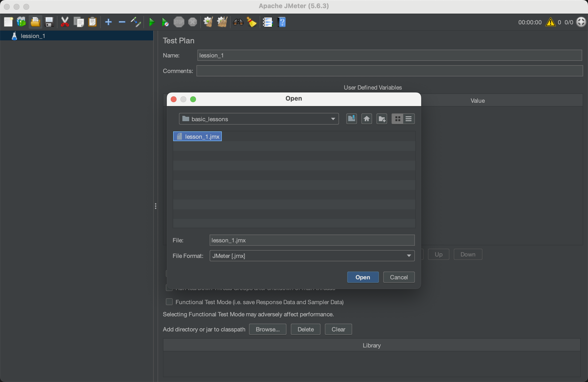Screen dimensions: 588x382
Task: Click the Clear (single broom) toolbar icon
Action: (208, 22)
